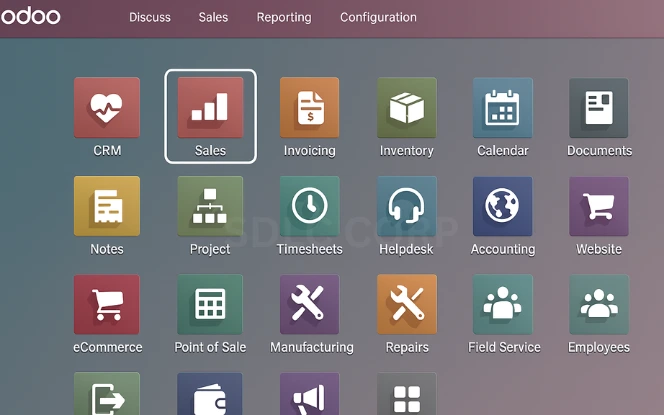
Task: Click the eCommerce label text
Action: point(108,347)
